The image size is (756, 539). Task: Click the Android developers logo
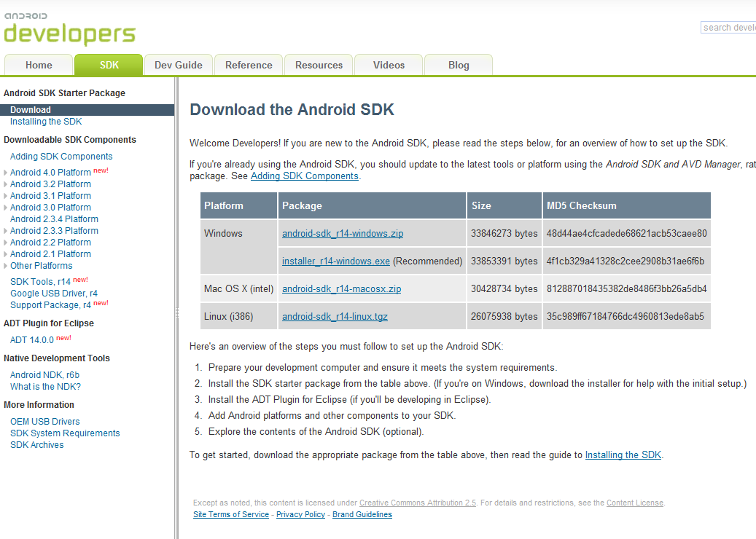coord(70,29)
